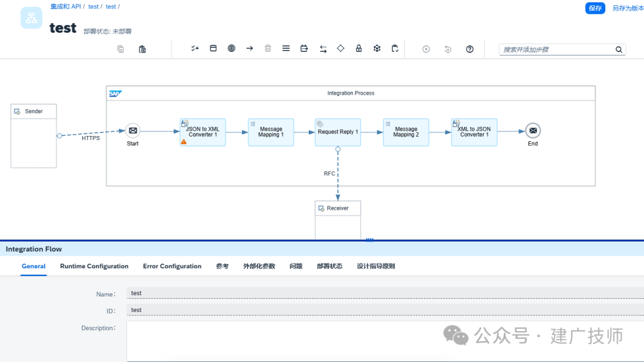Click the search magnifier icon

point(619,49)
